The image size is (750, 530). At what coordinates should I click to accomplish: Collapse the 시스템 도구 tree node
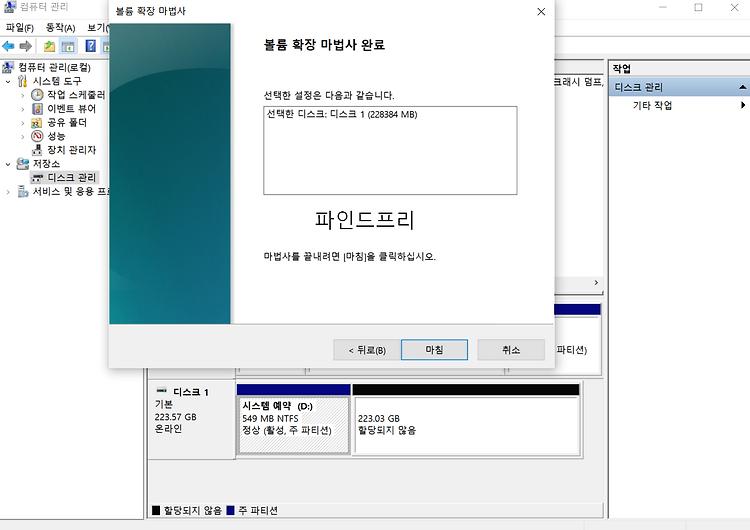(x=8, y=82)
